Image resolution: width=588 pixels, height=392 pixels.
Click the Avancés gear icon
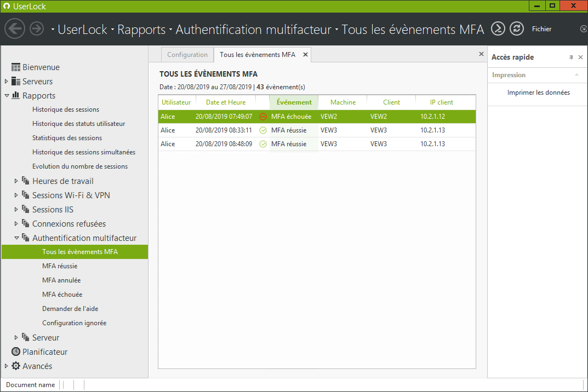coord(16,366)
